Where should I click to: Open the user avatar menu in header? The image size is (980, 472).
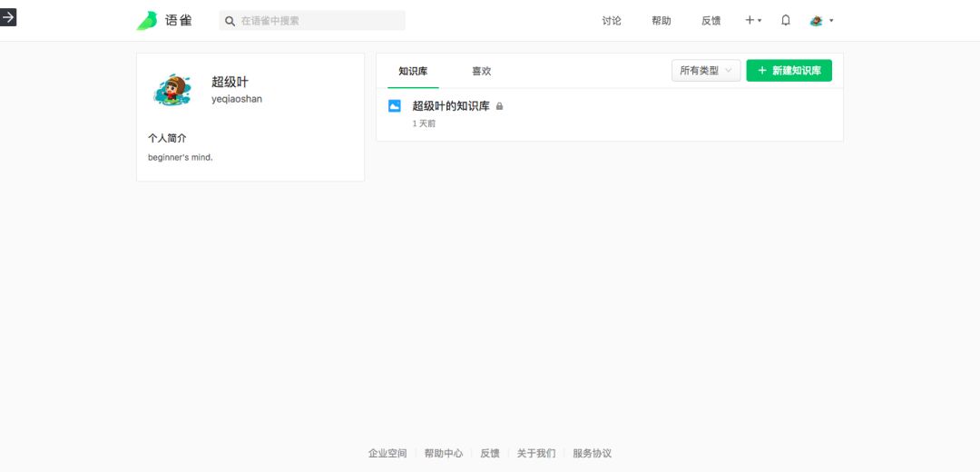coord(821,21)
